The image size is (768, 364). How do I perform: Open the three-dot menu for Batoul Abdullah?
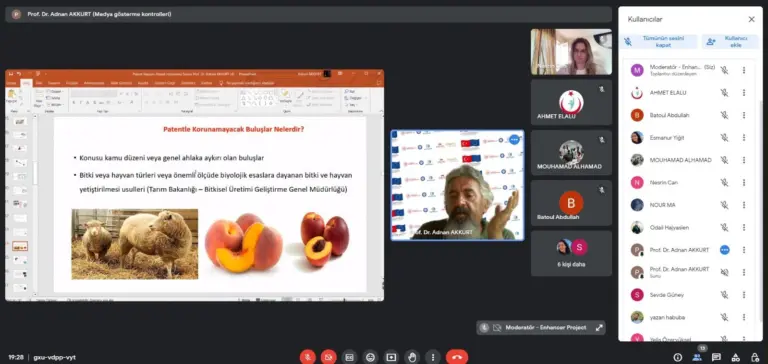point(744,115)
